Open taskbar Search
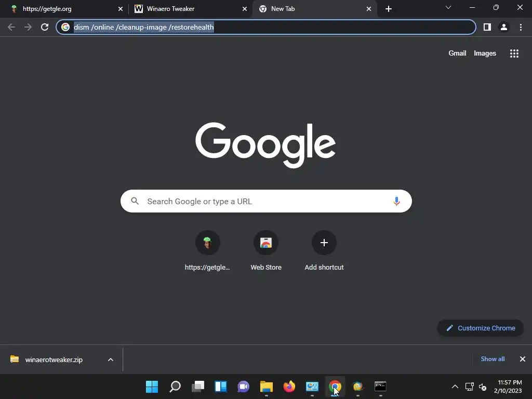 coord(175,387)
